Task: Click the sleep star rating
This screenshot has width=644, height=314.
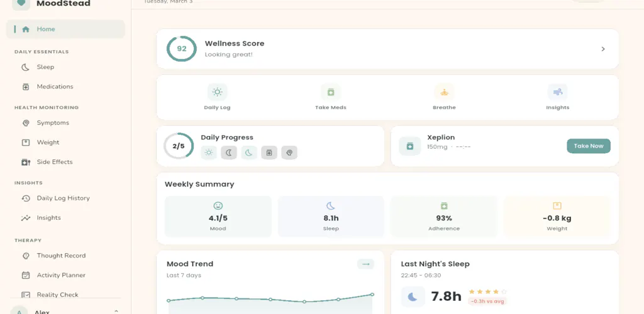Action: point(488,291)
